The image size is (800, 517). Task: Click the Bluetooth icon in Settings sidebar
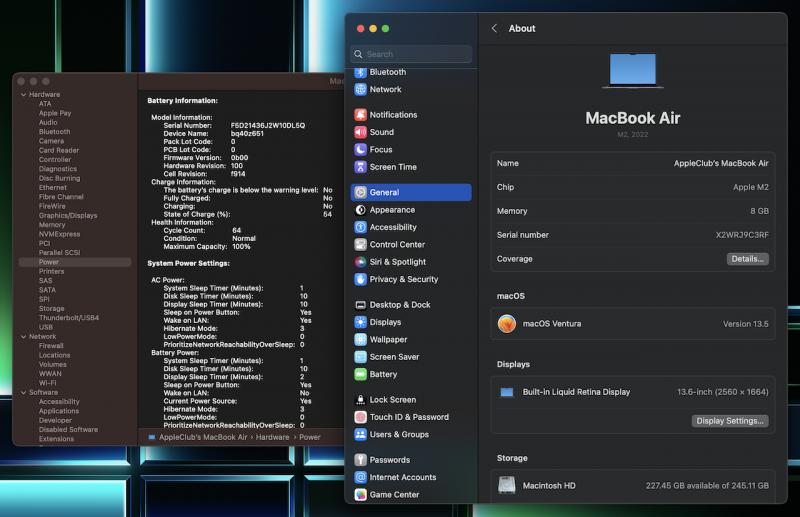tap(361, 72)
